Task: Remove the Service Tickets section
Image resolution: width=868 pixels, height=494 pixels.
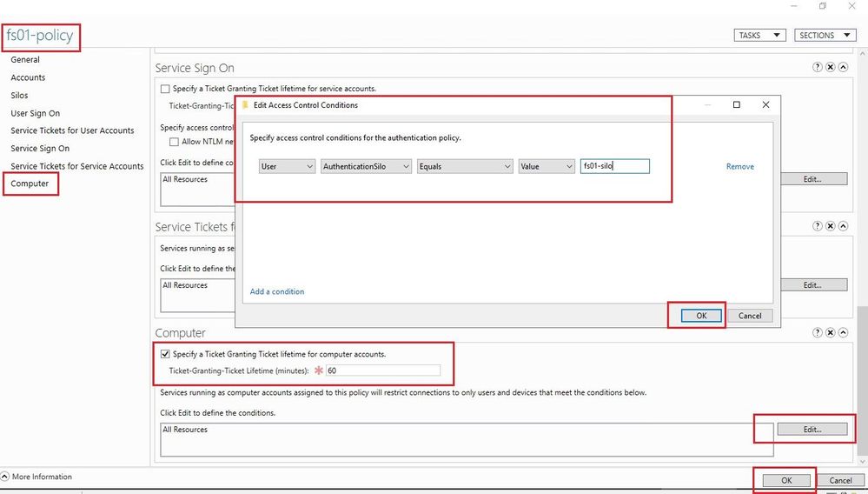Action: pos(831,226)
